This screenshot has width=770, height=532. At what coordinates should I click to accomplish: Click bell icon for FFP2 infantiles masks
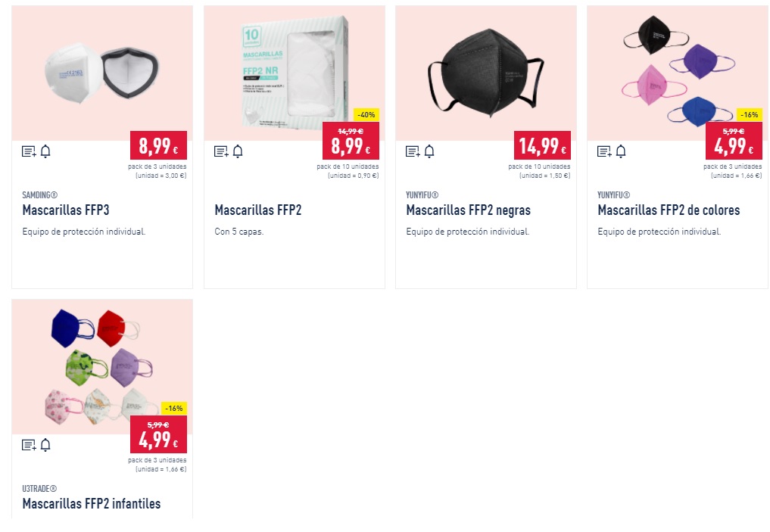pos(45,445)
